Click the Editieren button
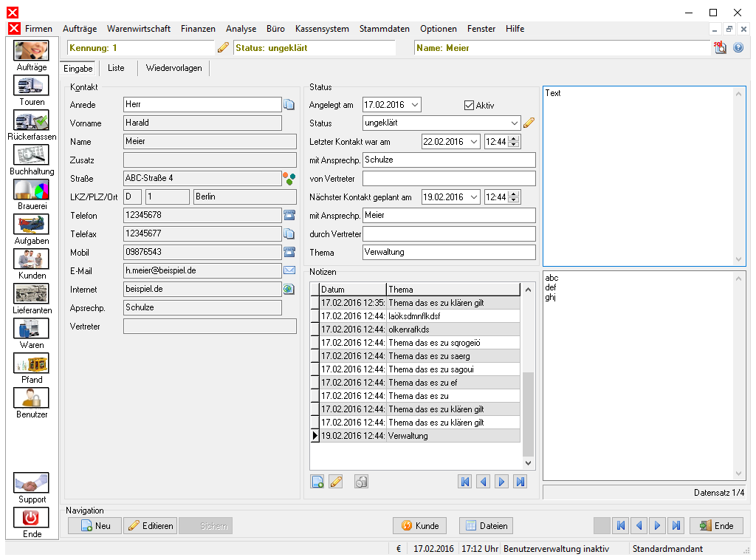The width and height of the screenshot is (756, 560). [x=151, y=526]
